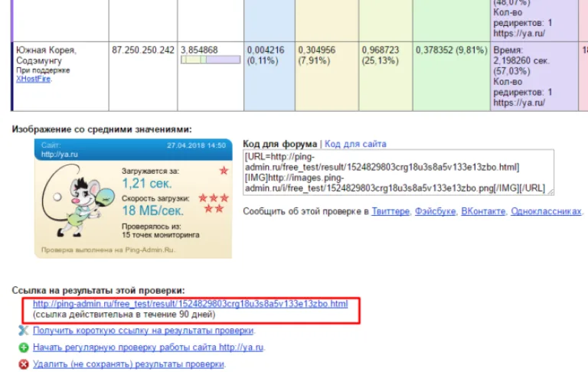Click the red X delete results icon

pyautogui.click(x=23, y=364)
